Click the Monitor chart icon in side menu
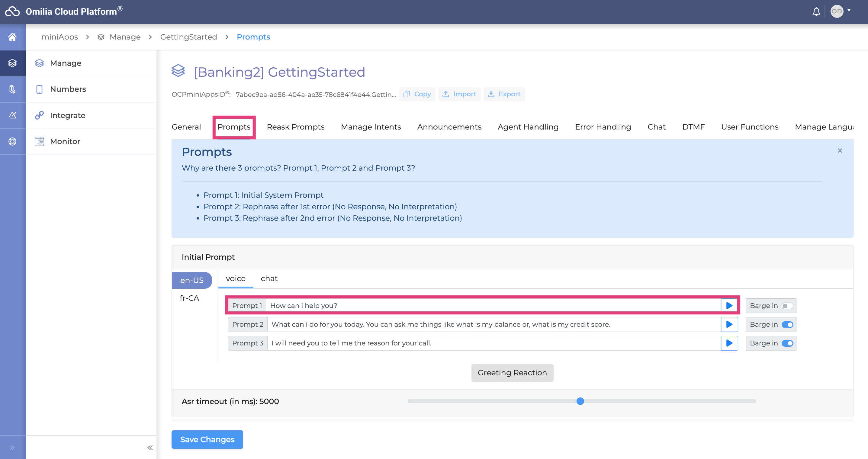868x459 pixels. 40,141
